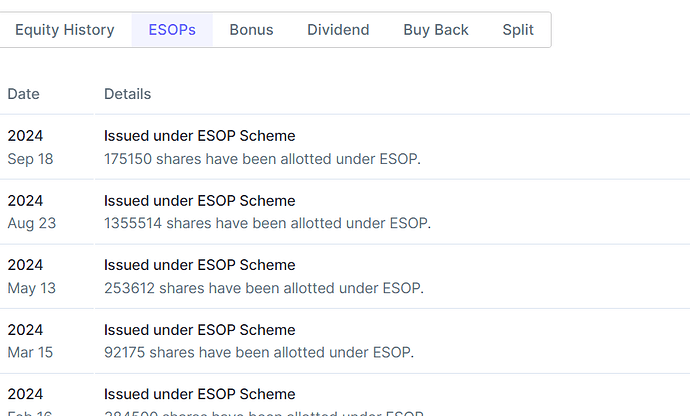Click the 92175 shares allotted text
Screen dimensions: 690x416
[x=259, y=352]
